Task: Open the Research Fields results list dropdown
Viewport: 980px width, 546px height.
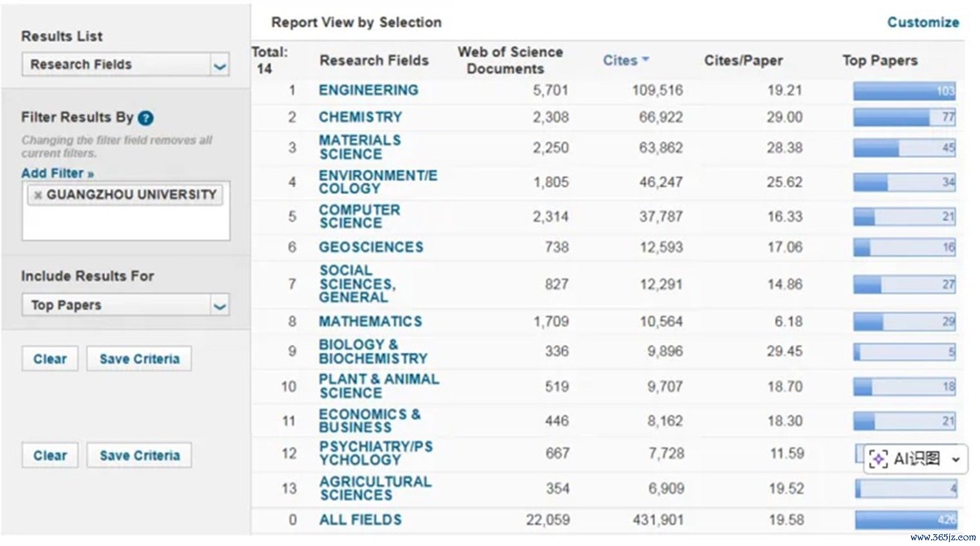Action: coord(126,64)
